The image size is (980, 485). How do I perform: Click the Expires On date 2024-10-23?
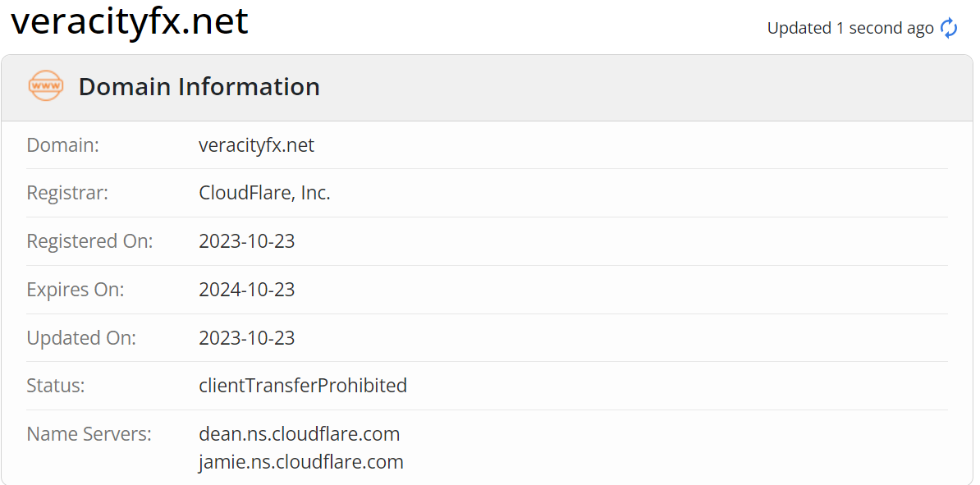point(247,290)
